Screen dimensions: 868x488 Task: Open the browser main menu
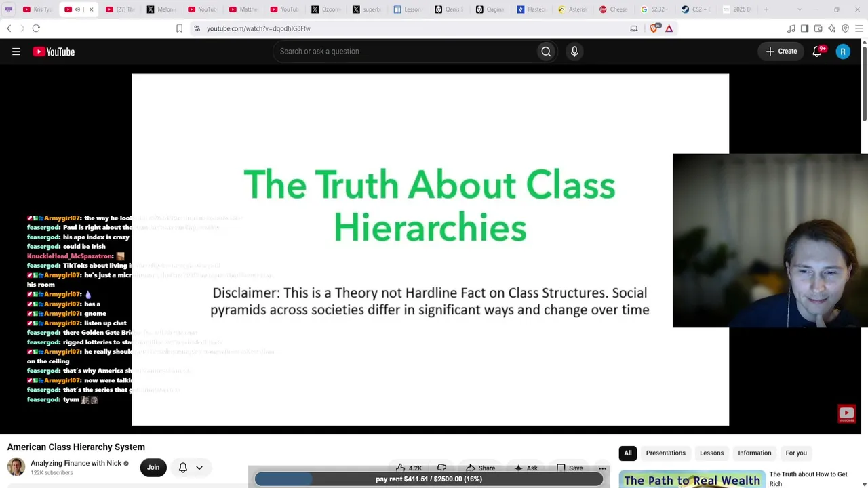coord(859,28)
